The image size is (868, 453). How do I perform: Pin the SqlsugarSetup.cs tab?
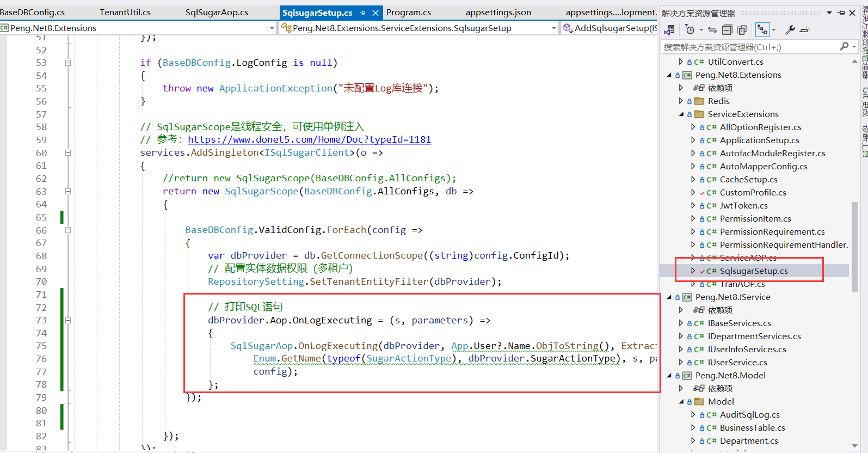pos(363,13)
